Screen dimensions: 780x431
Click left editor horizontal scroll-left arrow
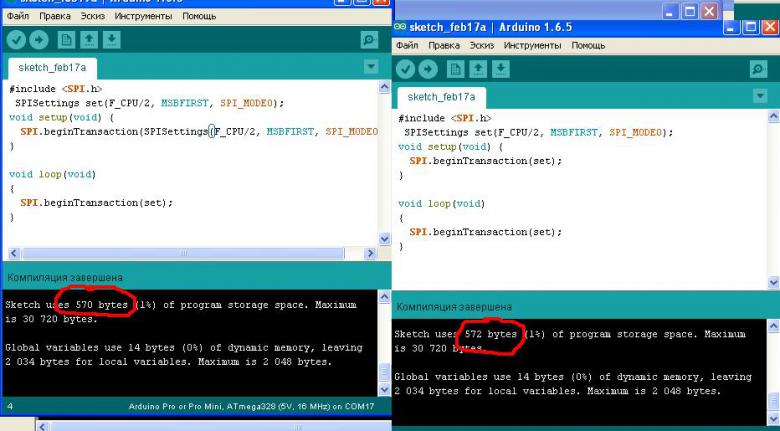pos(14,253)
